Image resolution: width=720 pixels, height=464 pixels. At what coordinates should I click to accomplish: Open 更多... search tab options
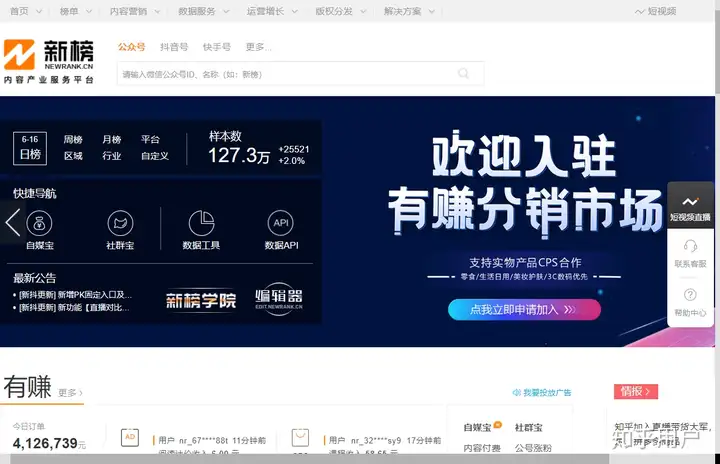click(x=259, y=47)
